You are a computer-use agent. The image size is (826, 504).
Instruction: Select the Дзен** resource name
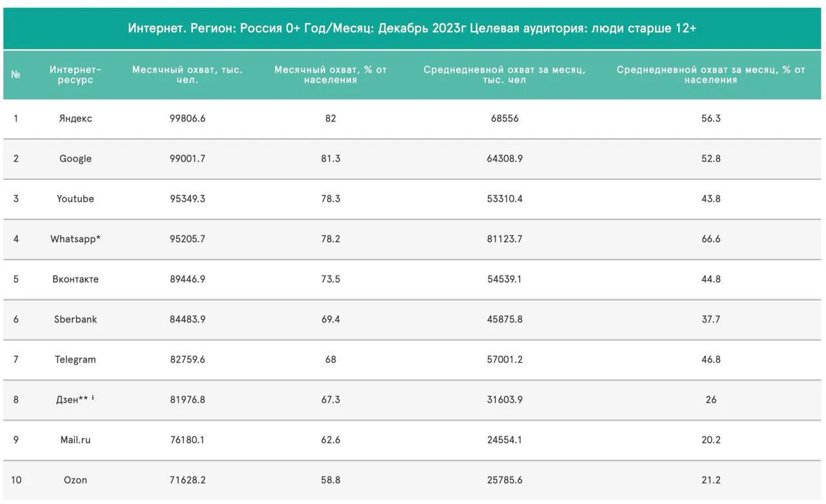click(x=72, y=400)
